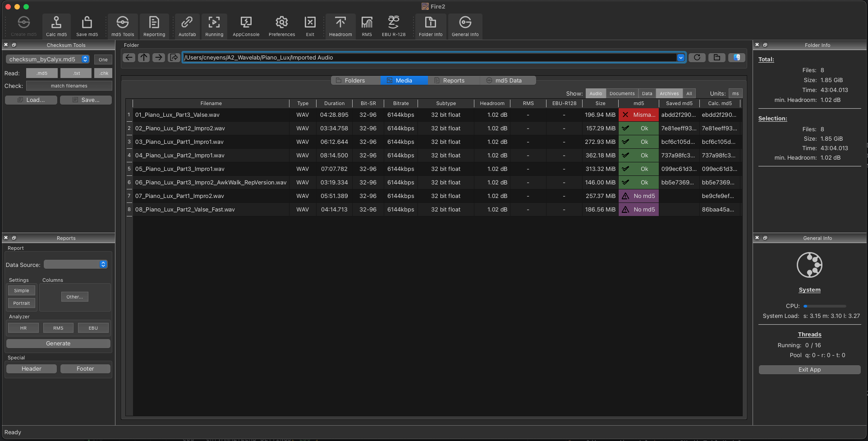Click the Reporting toolbar icon
This screenshot has width=868, height=441.
pyautogui.click(x=154, y=26)
